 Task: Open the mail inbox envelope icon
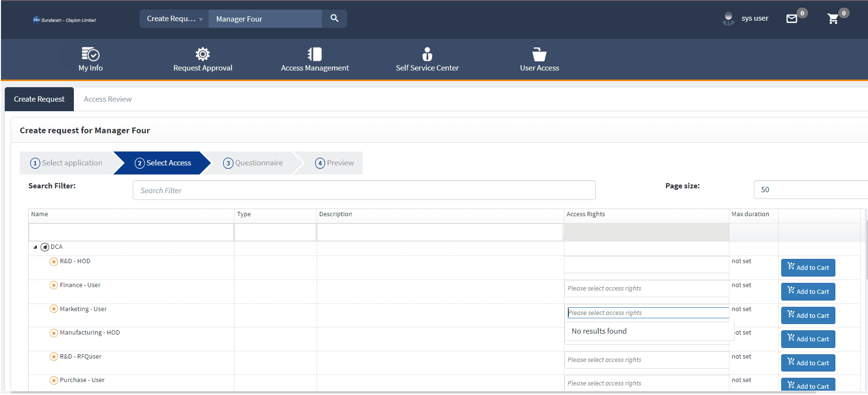tap(792, 19)
